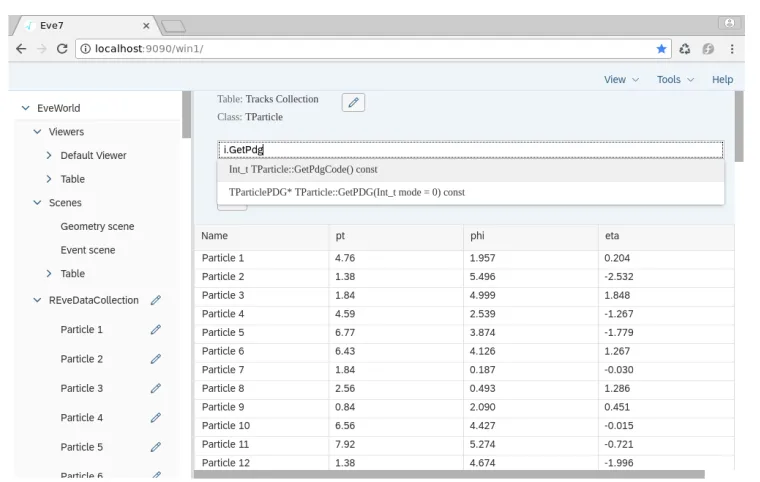This screenshot has height=482, width=760.
Task: Click the site info icon in address bar
Action: tap(85, 48)
